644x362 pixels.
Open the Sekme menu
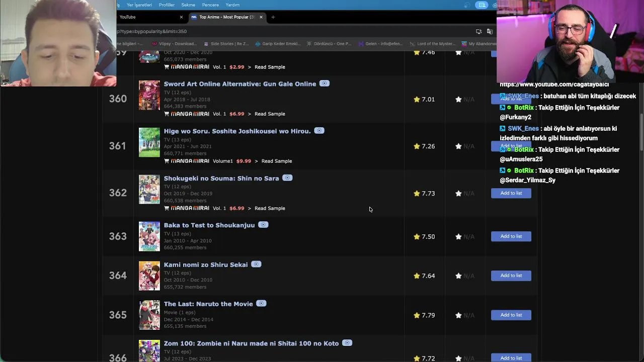[188, 5]
